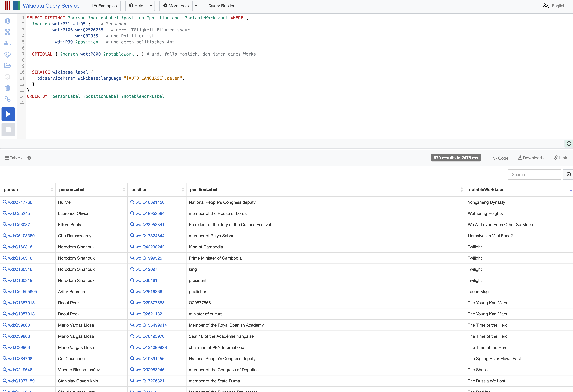This screenshot has height=392, width=573.
Task: Toggle fullscreen editor with arrows icon
Action: [x=8, y=32]
